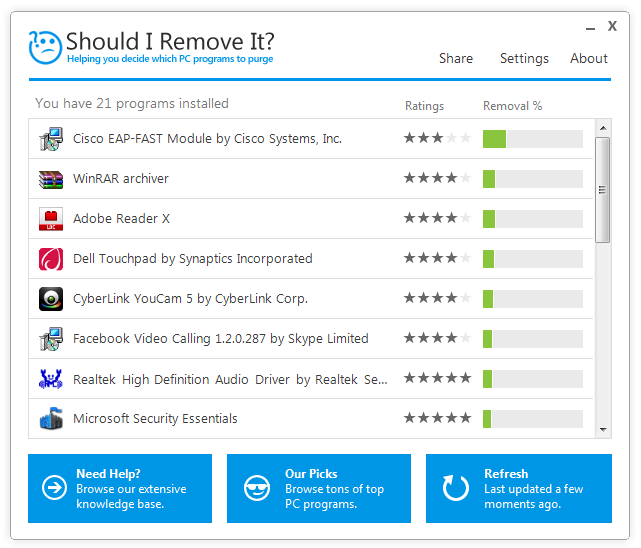Click the Cisco EAP-FAST three-star rating
The height and width of the screenshot is (548, 641).
(437, 138)
